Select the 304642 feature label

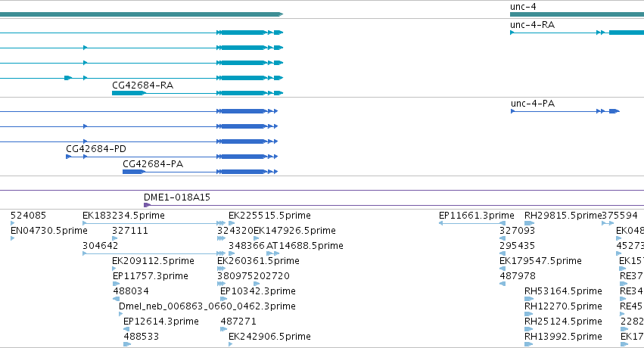click(100, 246)
